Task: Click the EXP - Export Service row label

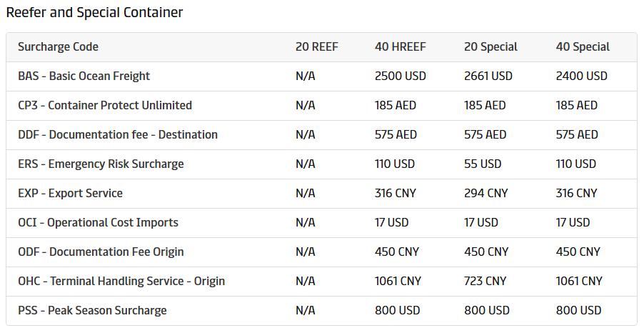Action: (71, 194)
